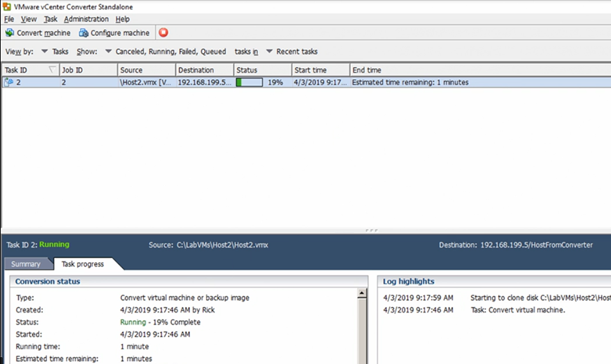The image size is (611, 364).
Task: Sort by the Status column header
Action: click(x=263, y=70)
